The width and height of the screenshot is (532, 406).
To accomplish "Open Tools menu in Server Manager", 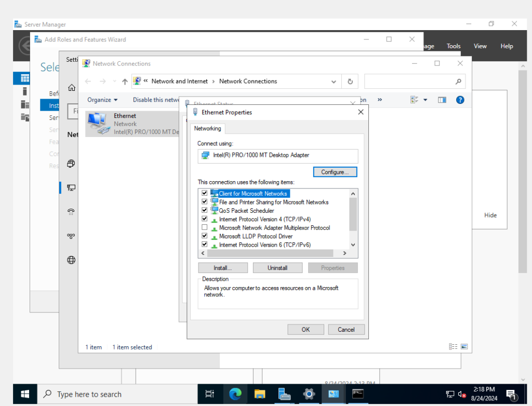I will [453, 46].
